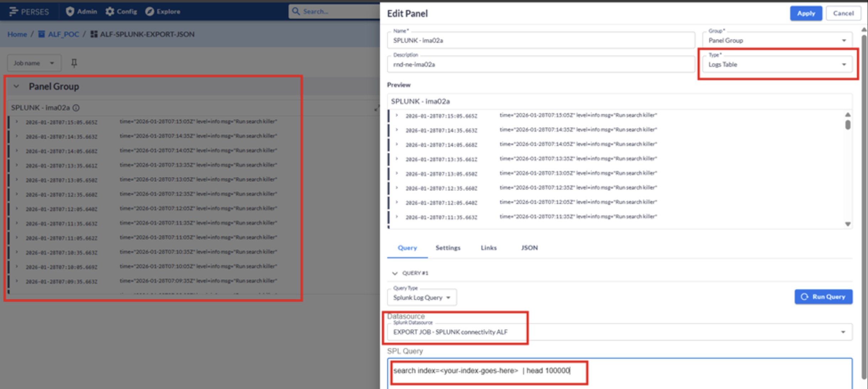Expand the 07:13:35.661Z row in Preview

pos(397,159)
